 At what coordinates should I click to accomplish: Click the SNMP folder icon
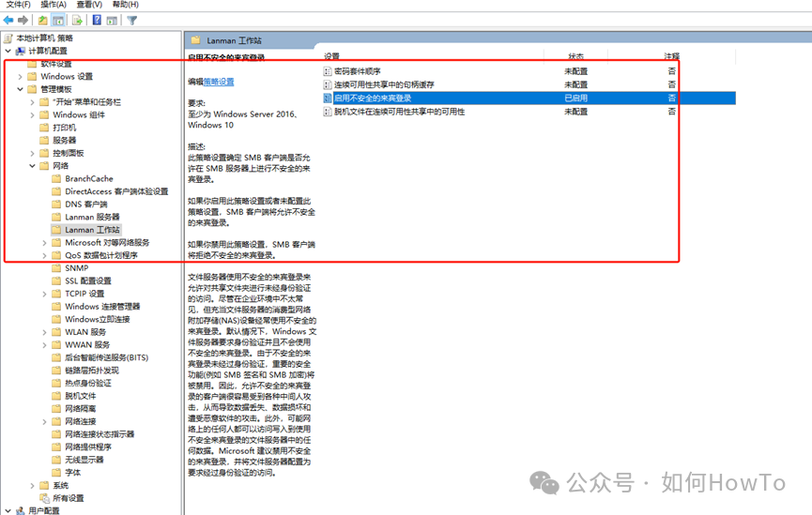coord(56,268)
